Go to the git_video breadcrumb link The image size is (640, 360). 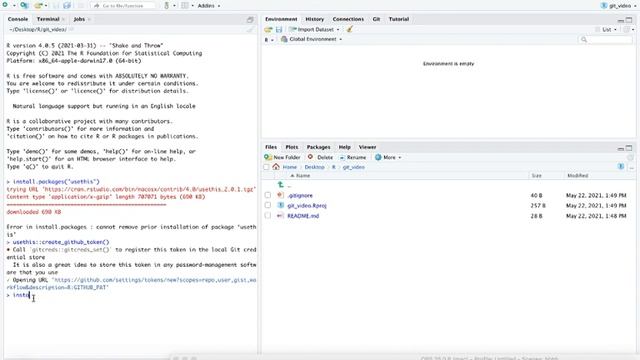pyautogui.click(x=353, y=167)
